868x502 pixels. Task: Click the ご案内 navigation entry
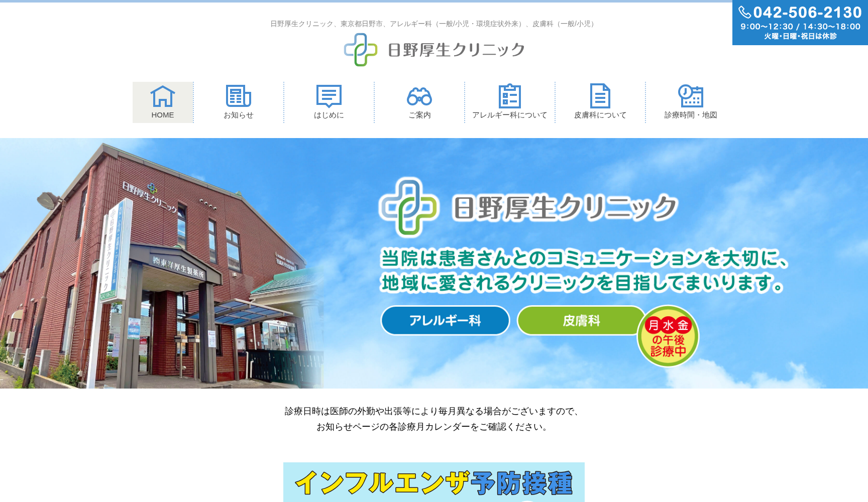point(420,102)
